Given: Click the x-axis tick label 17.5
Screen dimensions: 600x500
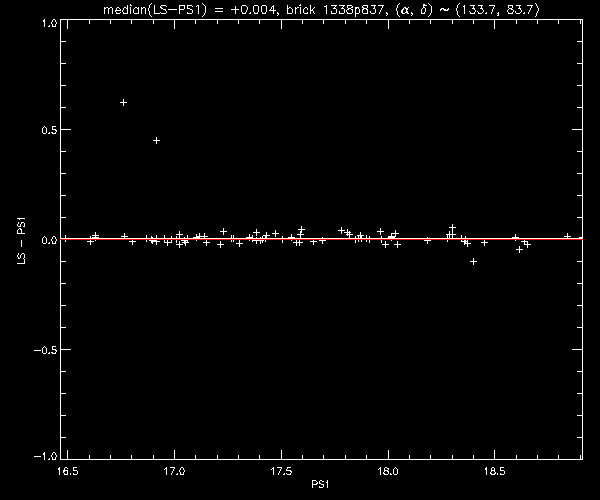Looking at the screenshot, I should click(x=281, y=471).
